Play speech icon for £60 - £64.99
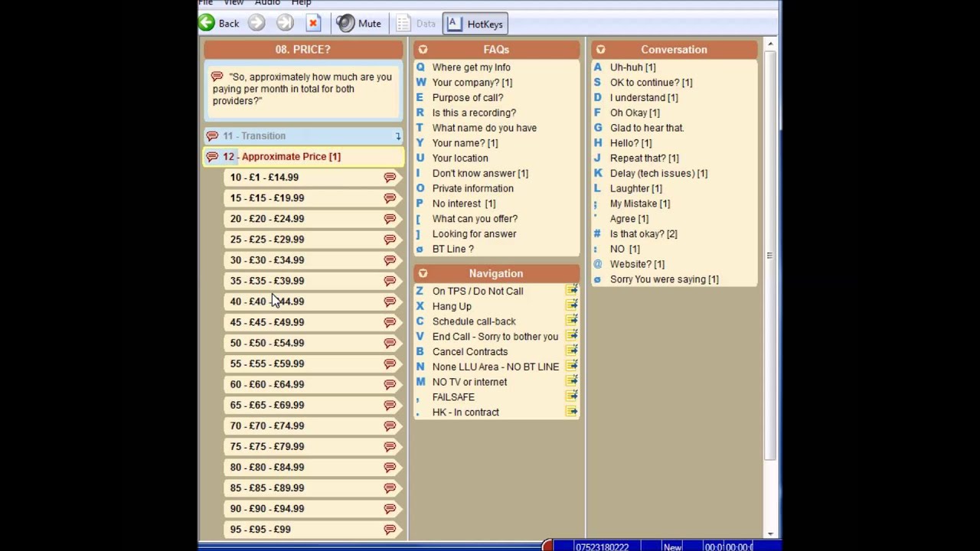The image size is (980, 551). coord(390,384)
